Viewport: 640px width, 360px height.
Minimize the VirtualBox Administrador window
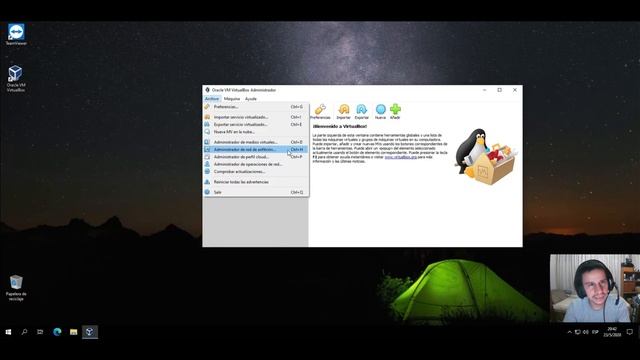[x=484, y=90]
